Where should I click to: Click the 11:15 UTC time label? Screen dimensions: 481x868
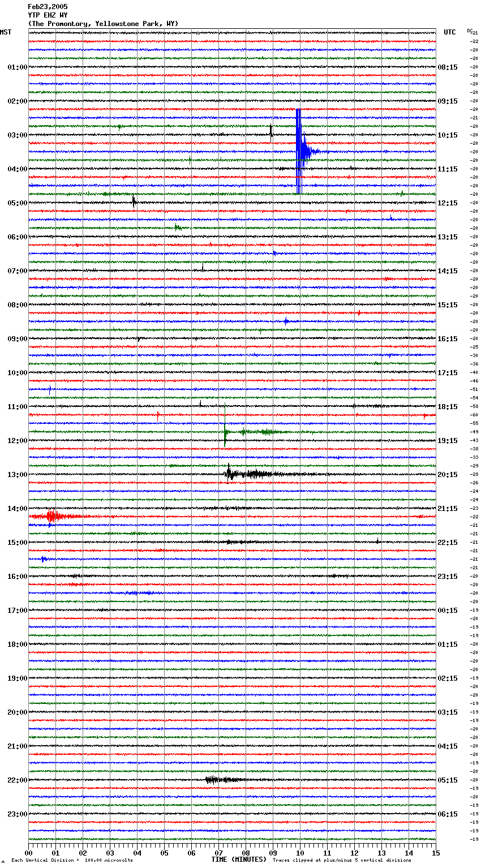click(x=448, y=169)
